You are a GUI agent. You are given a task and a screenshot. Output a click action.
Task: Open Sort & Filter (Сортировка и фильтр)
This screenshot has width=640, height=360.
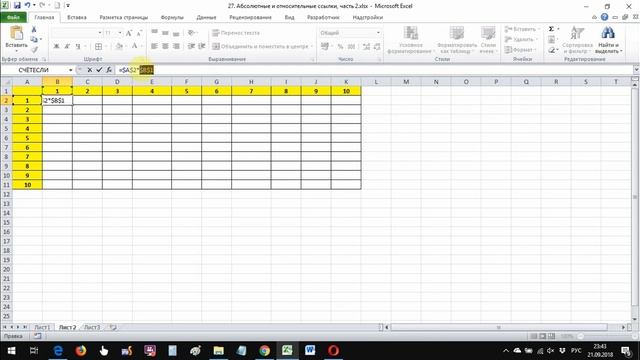click(x=577, y=40)
